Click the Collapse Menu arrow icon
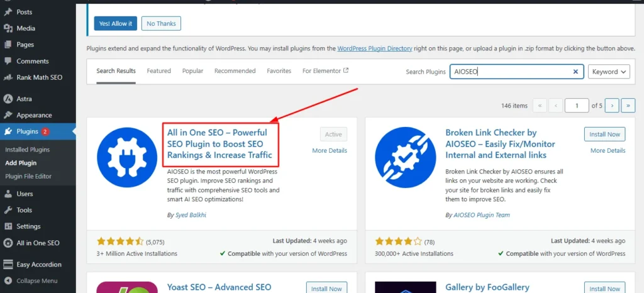Image resolution: width=644 pixels, height=293 pixels. click(x=8, y=281)
